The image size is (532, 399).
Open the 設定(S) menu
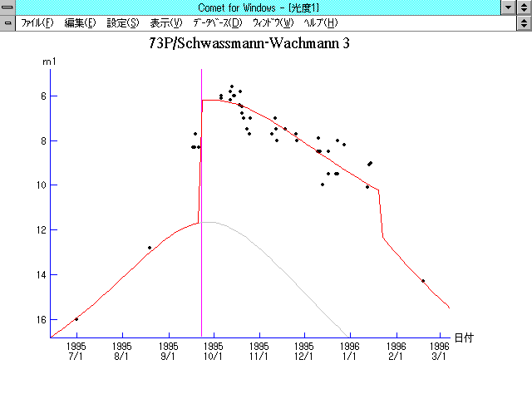123,22
